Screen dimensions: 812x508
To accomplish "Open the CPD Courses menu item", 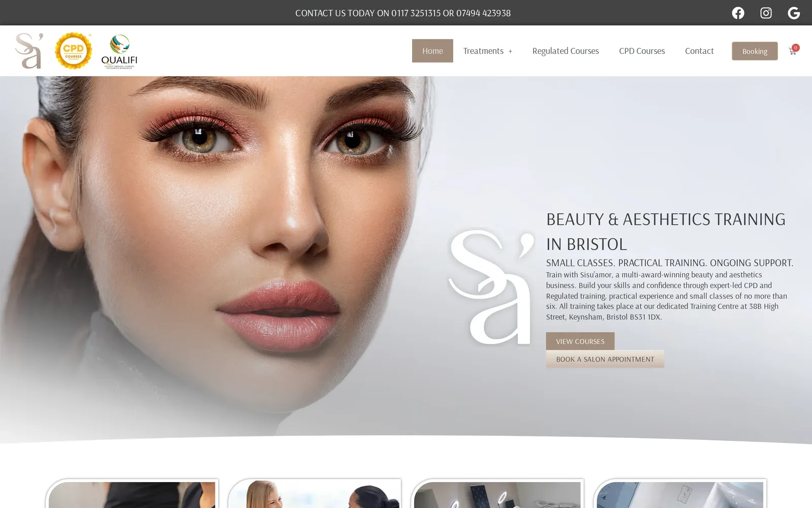I will 641,51.
